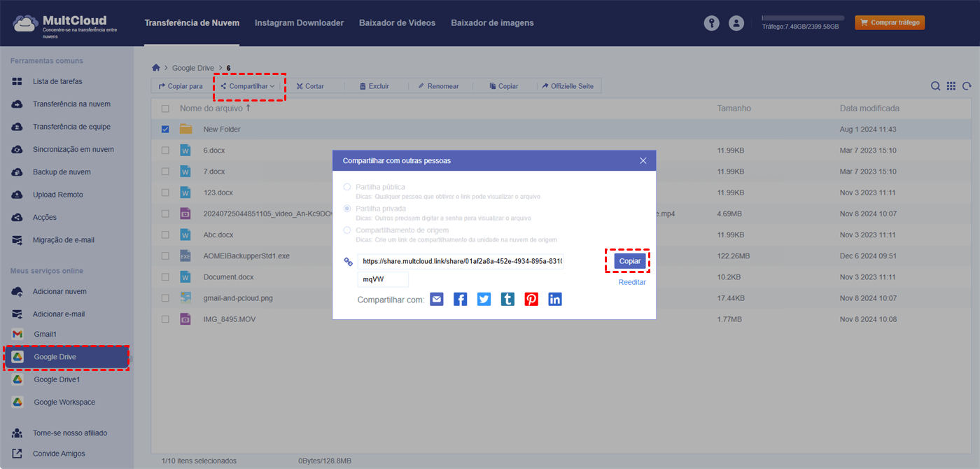Image resolution: width=980 pixels, height=469 pixels.
Task: Click Excluir in toolbar
Action: (374, 86)
